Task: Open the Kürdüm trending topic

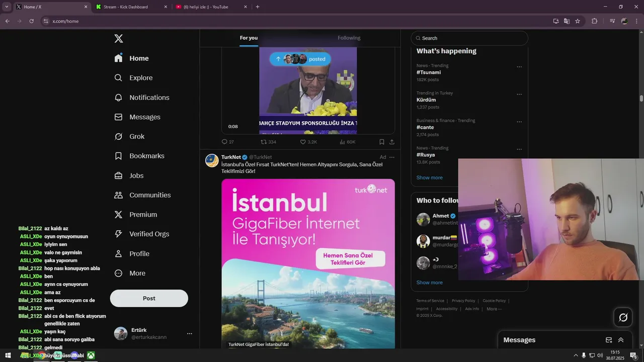Action: 426,100
